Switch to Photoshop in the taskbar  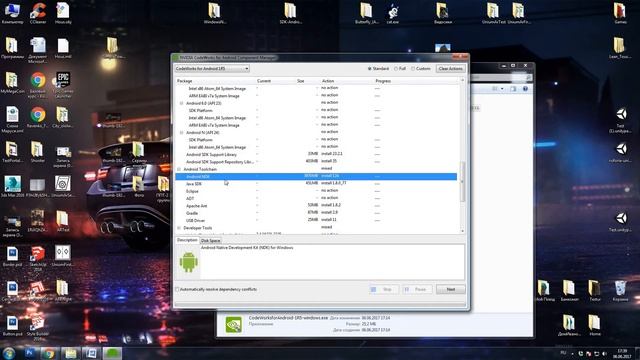pyautogui.click(x=30, y=353)
